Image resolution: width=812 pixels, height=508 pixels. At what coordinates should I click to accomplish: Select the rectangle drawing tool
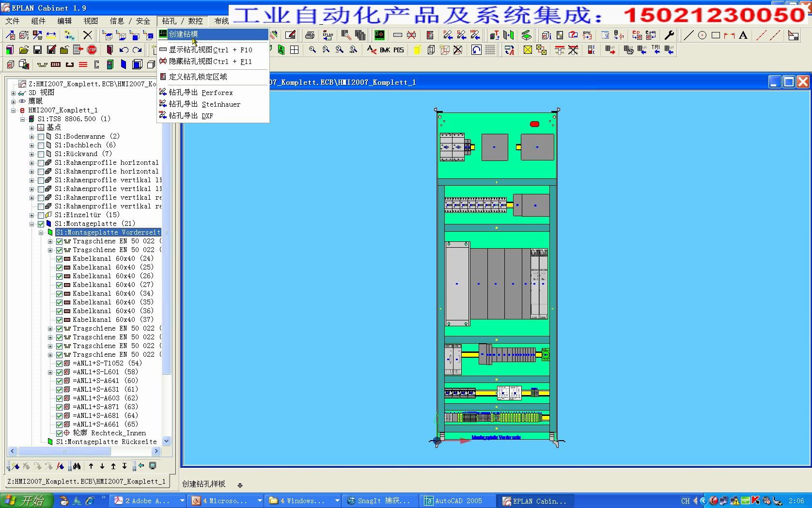pos(716,35)
